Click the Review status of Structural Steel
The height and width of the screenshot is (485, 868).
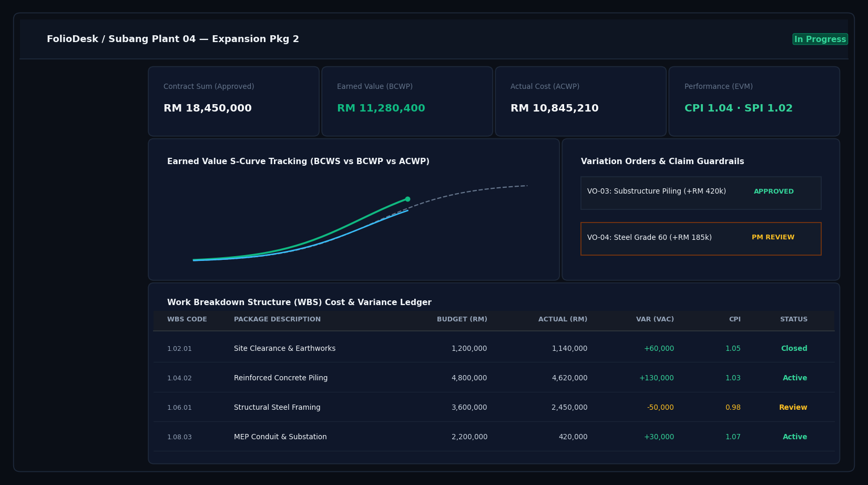click(x=793, y=408)
